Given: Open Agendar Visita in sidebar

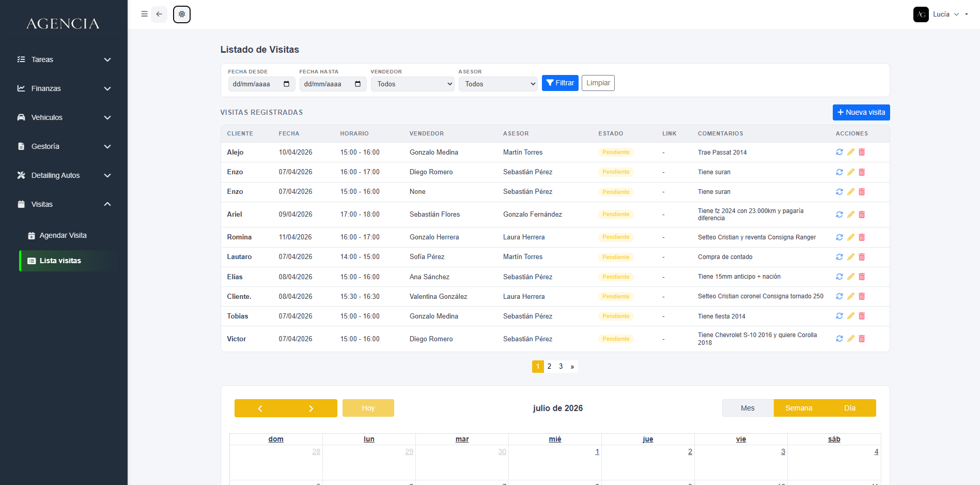Looking at the screenshot, I should click(x=63, y=235).
